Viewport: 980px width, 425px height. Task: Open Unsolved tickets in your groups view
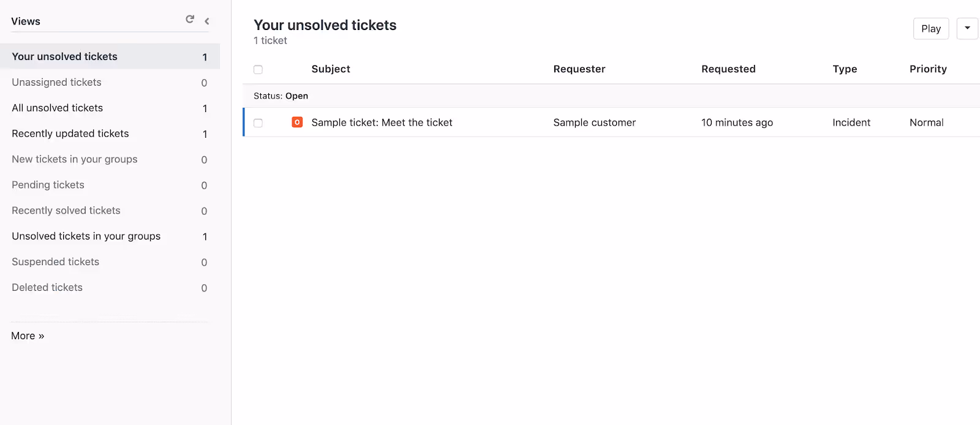point(86,236)
